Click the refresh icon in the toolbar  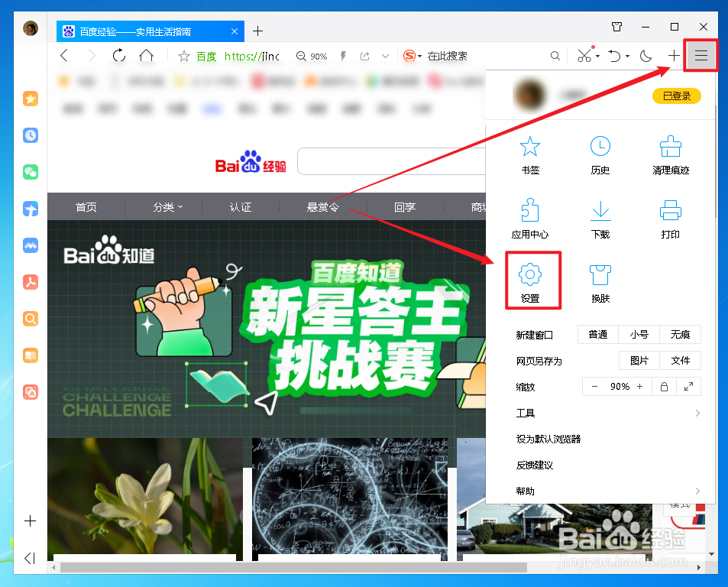point(119,55)
